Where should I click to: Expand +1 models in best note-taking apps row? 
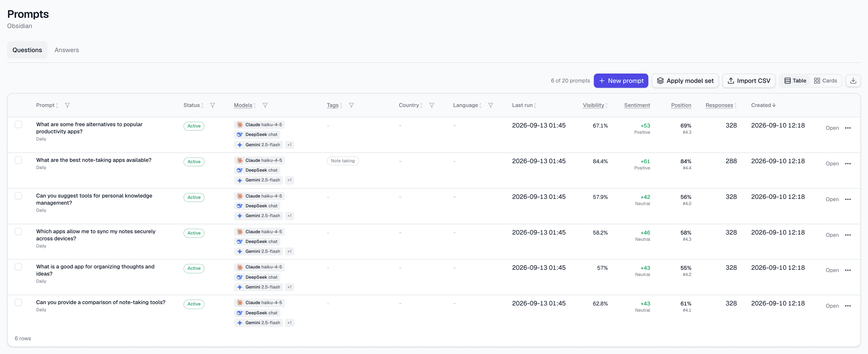(x=289, y=180)
